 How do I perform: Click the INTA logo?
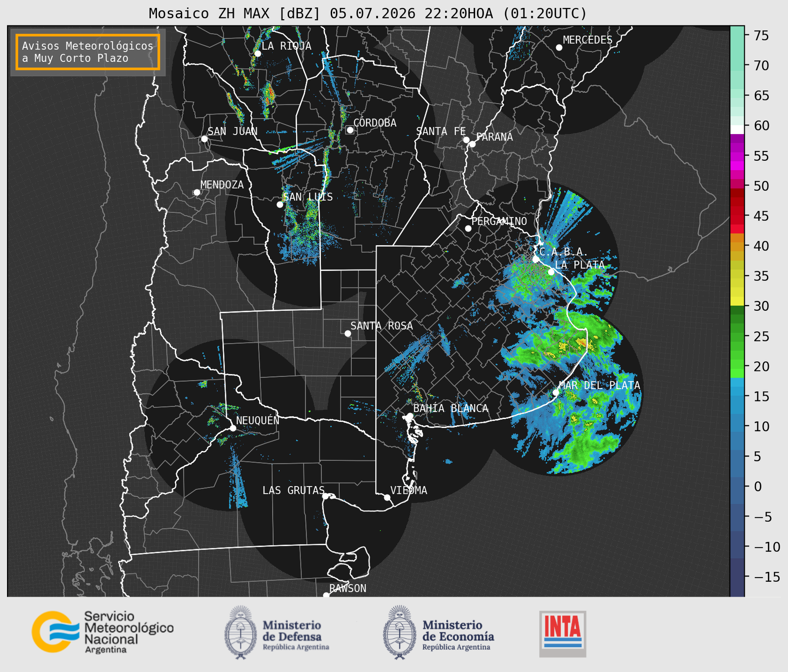point(563,634)
